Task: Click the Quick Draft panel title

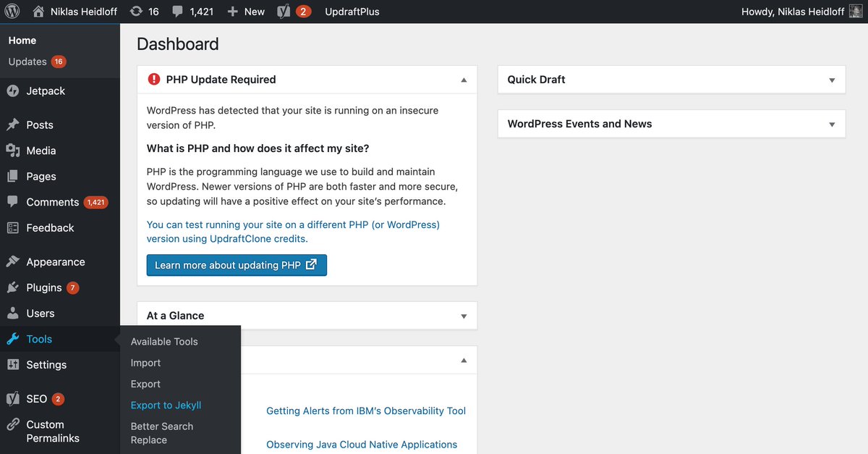Action: (x=537, y=80)
